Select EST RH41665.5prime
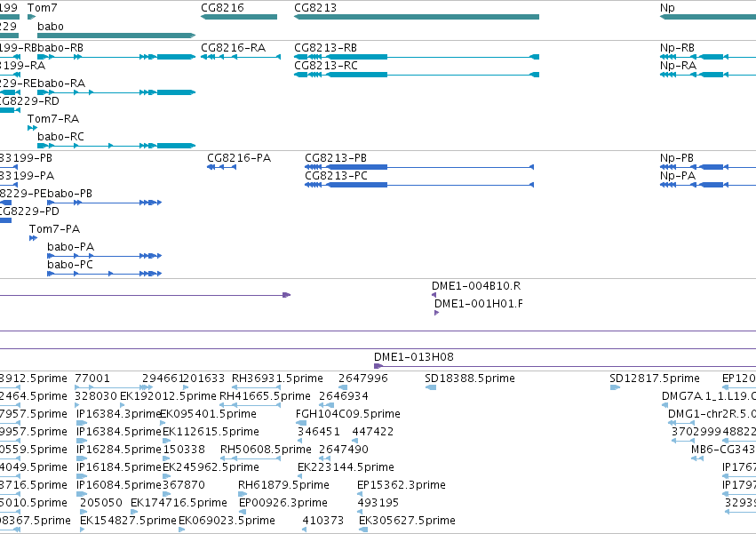This screenshot has height=534, width=756. point(251,405)
